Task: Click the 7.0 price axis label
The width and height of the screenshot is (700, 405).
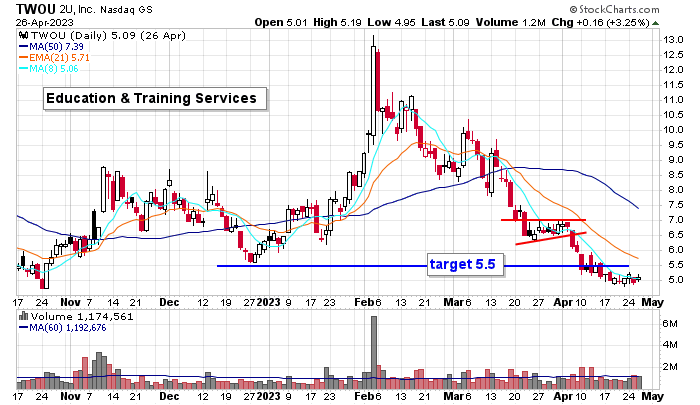Action: (x=675, y=220)
